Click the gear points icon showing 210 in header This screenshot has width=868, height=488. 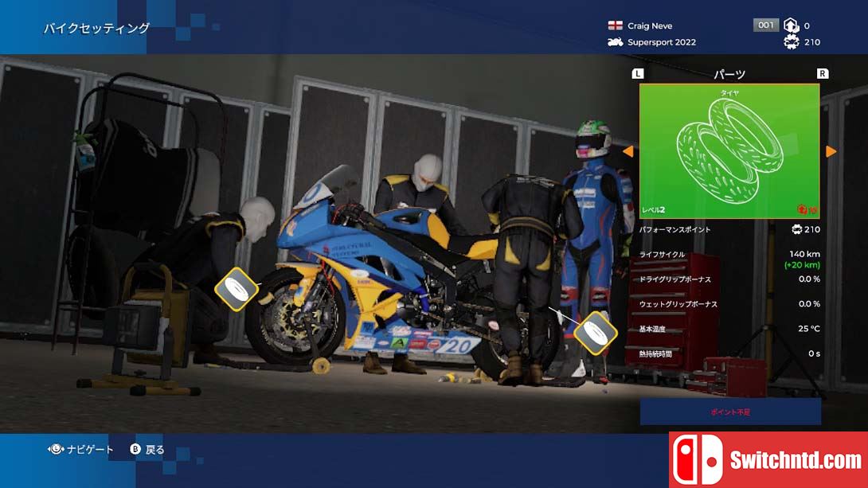click(792, 42)
